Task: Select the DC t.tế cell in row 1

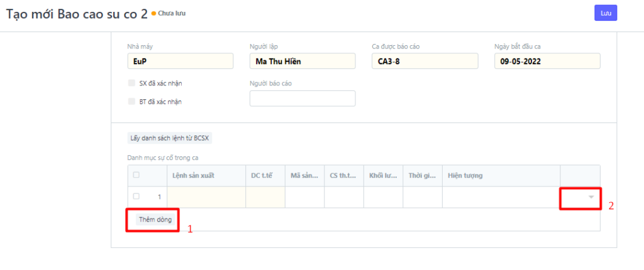Action: pos(265,197)
